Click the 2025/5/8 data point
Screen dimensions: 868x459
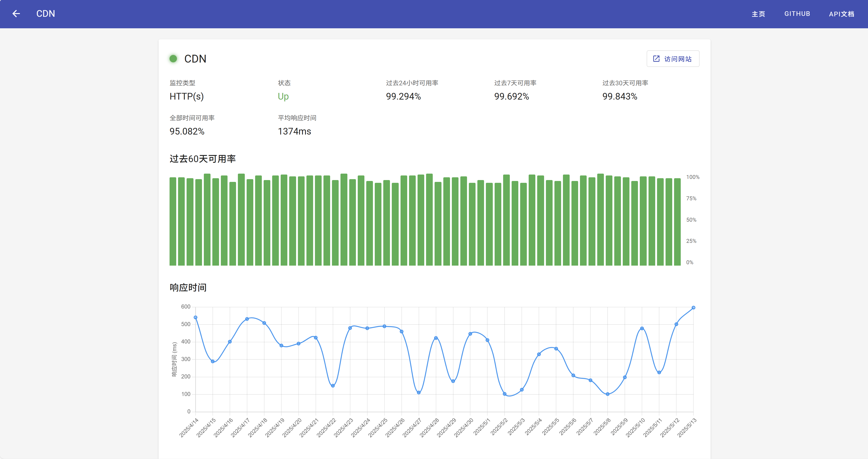tap(608, 394)
